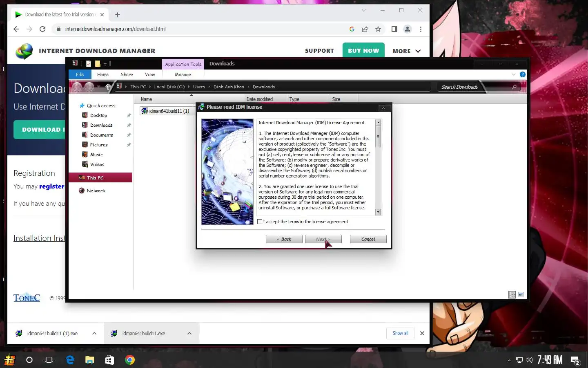Open Explorer help icon
This screenshot has width=588, height=368.
coord(522,74)
